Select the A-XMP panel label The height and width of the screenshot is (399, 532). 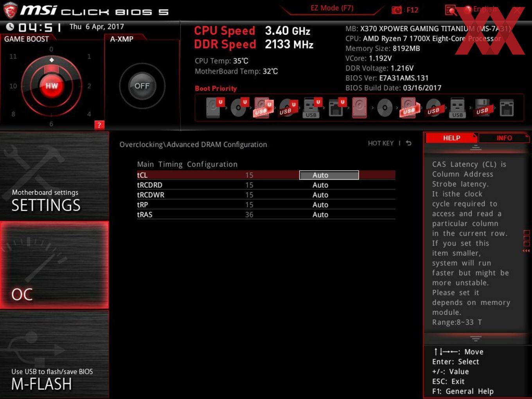[x=122, y=39]
